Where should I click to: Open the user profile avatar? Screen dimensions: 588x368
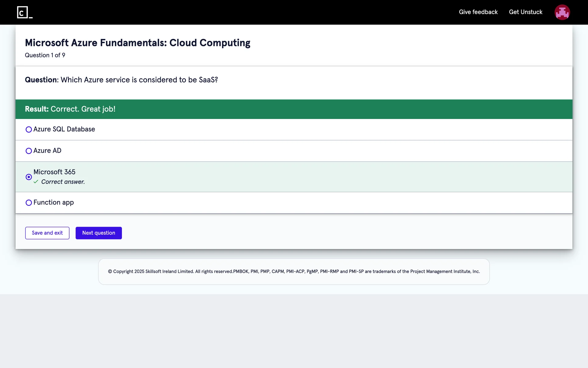tap(562, 12)
